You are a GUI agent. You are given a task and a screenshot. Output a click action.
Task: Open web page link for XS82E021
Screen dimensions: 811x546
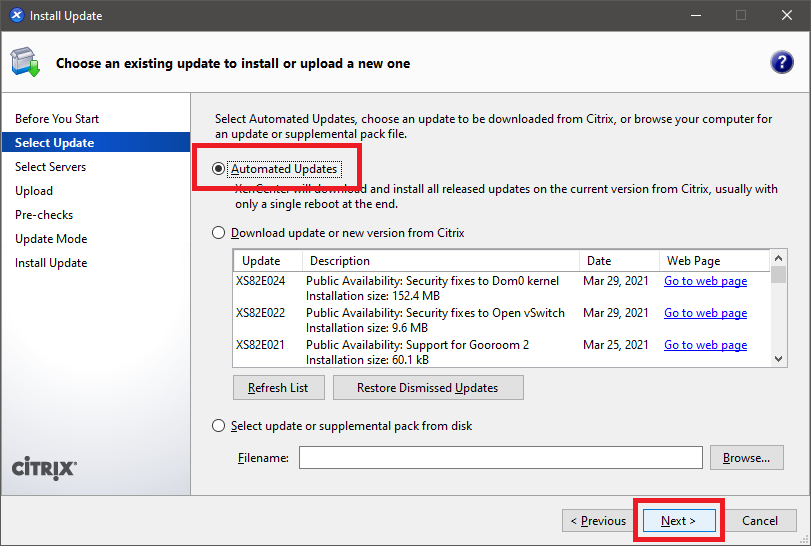[705, 345]
